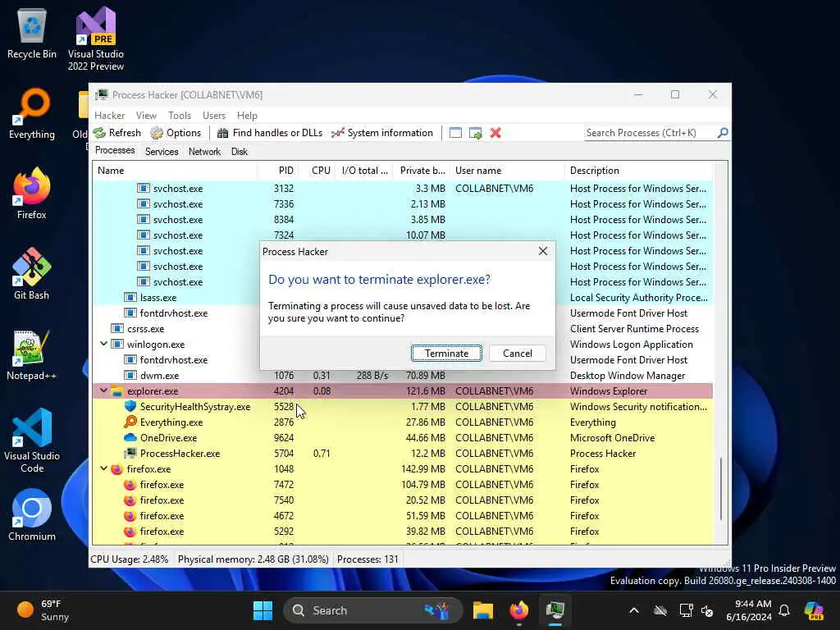Click the taskbar Search box
This screenshot has height=630, width=840.
click(x=373, y=610)
